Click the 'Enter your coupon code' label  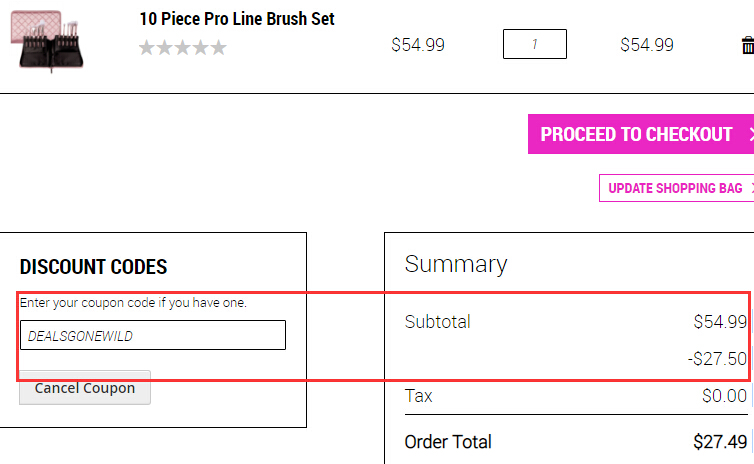coord(133,303)
